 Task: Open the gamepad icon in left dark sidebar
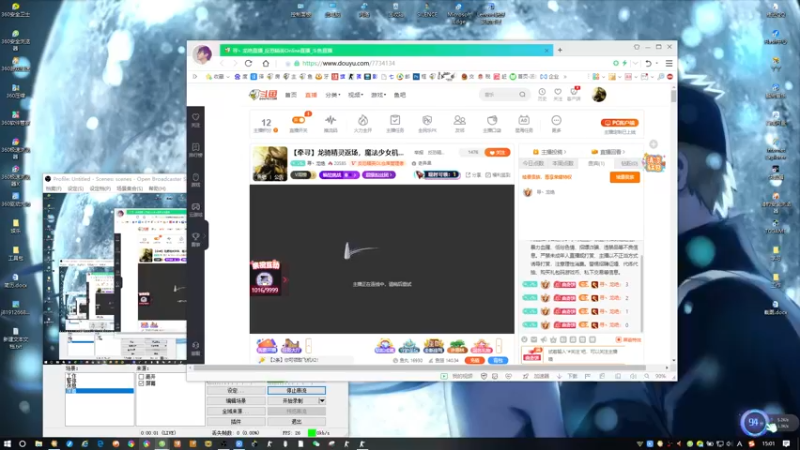pos(195,207)
